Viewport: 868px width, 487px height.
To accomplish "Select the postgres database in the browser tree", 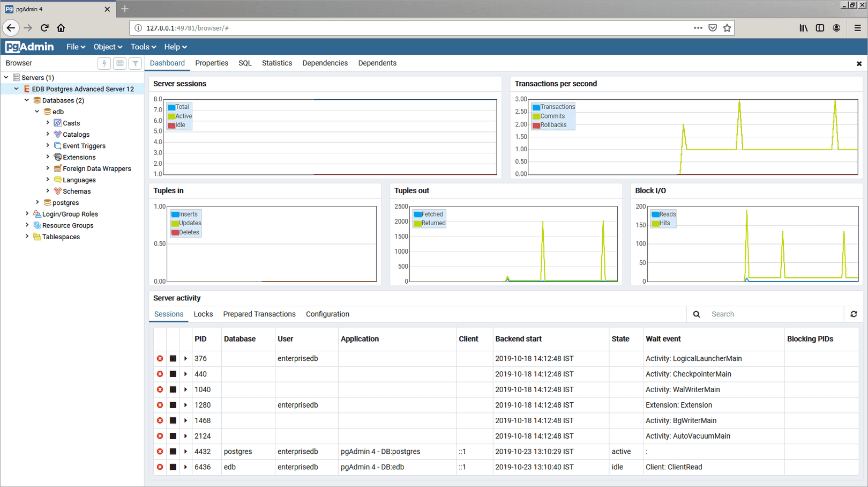I will [x=65, y=202].
